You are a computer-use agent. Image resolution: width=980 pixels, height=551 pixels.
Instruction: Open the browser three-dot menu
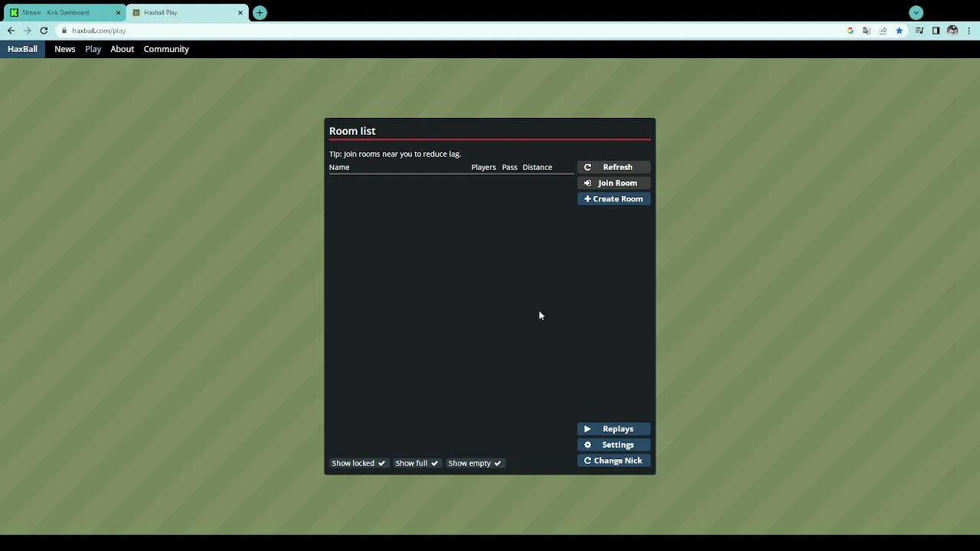969,31
